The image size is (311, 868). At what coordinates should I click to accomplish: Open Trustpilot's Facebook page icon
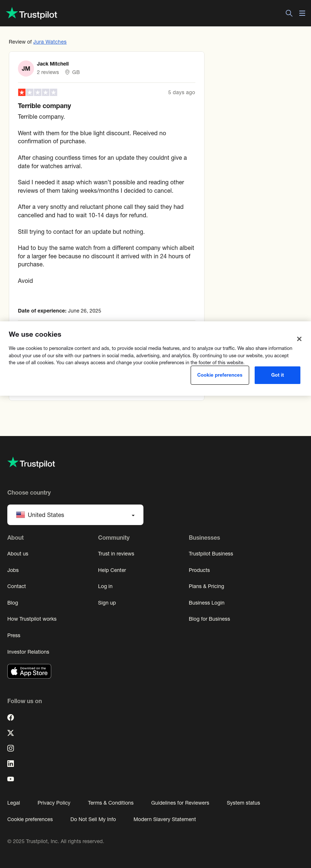coord(11,717)
